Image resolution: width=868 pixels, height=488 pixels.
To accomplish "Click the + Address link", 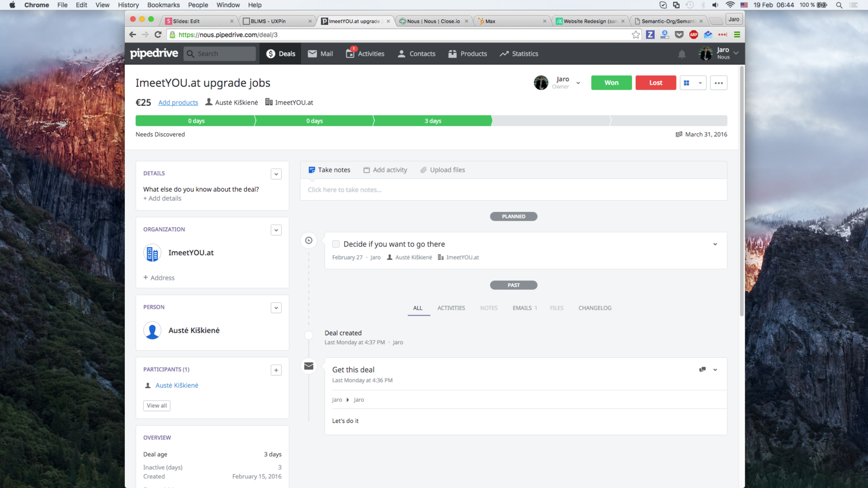I will pos(159,278).
